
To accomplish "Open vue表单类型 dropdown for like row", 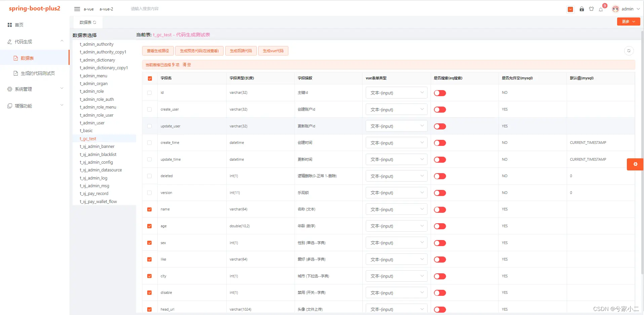I will pyautogui.click(x=397, y=260).
